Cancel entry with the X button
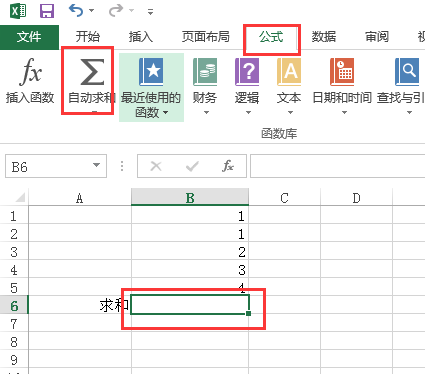 pos(156,166)
